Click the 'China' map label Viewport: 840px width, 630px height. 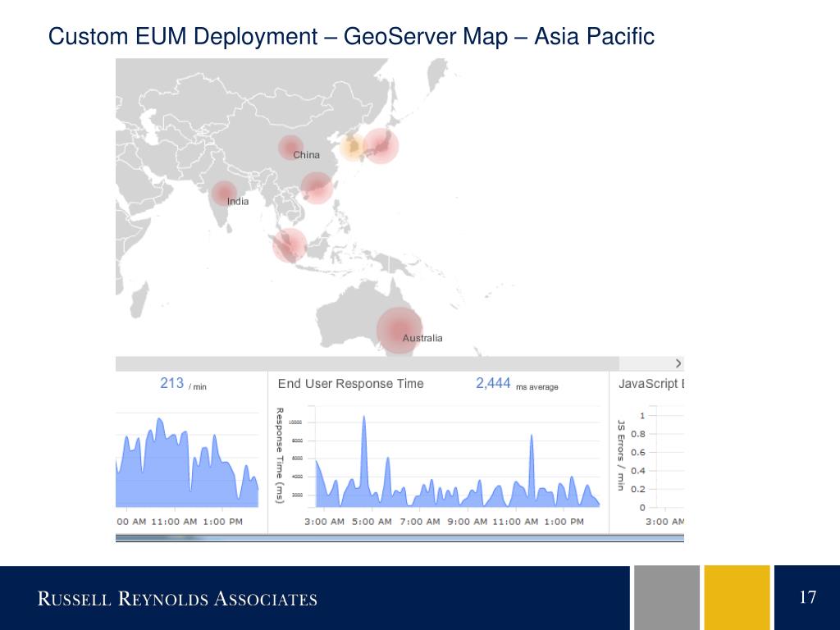click(307, 155)
